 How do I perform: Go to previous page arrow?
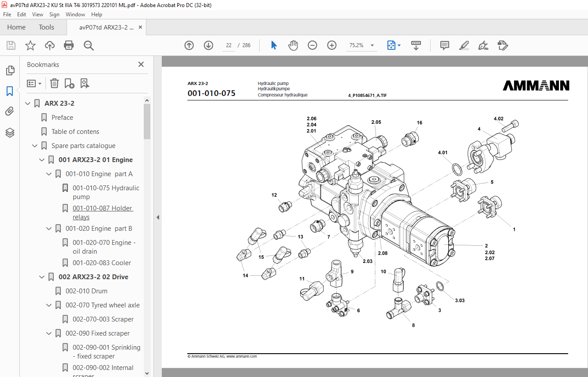tap(189, 45)
